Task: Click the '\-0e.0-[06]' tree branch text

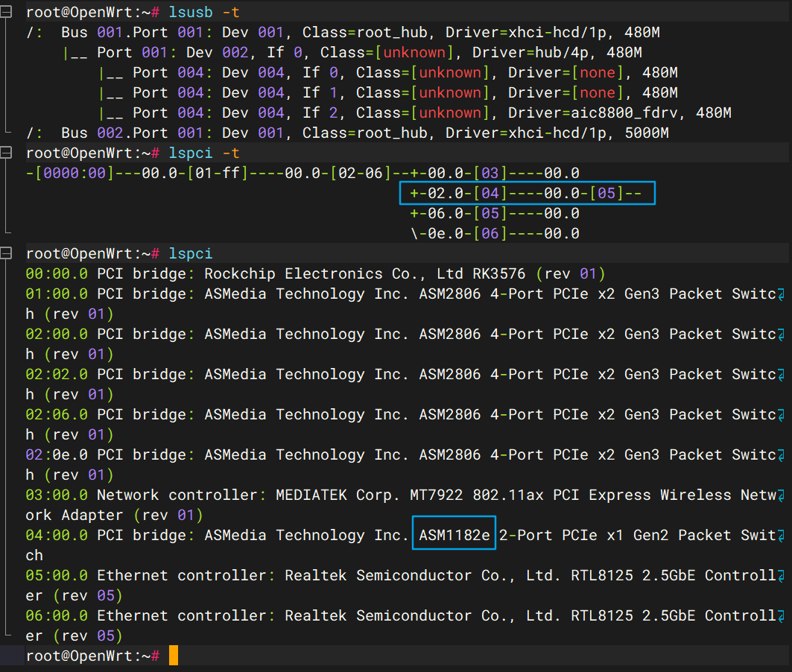Action: [459, 233]
